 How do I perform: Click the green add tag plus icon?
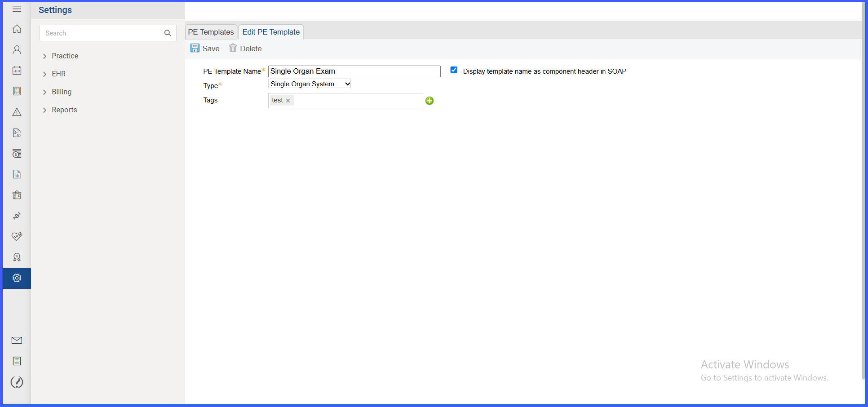430,101
